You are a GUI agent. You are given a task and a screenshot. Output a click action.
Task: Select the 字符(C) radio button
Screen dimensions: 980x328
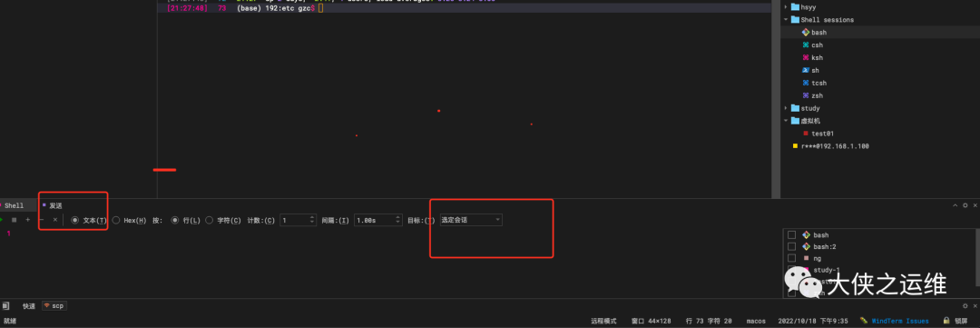click(210, 221)
